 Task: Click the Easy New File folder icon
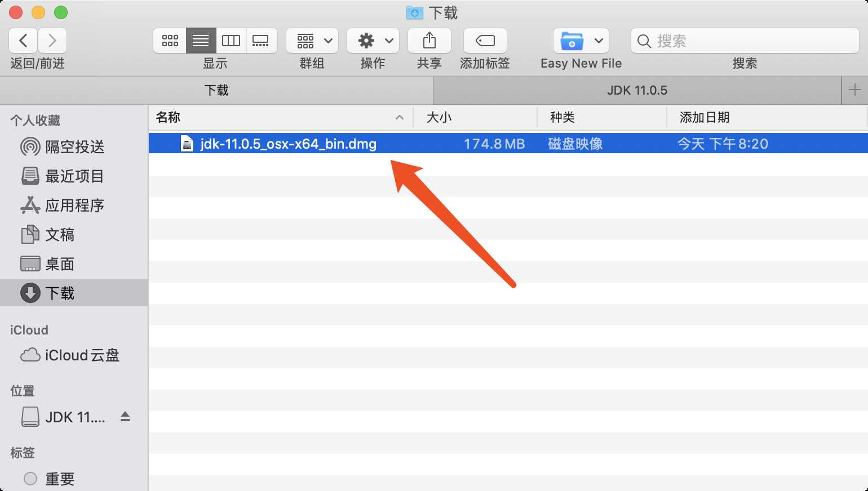pyautogui.click(x=572, y=41)
